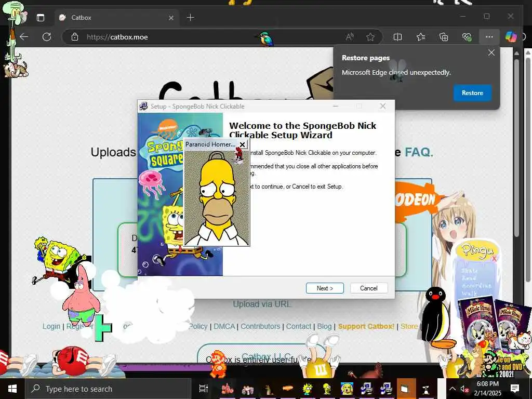Open the Contributors link
The height and width of the screenshot is (399, 532).
pyautogui.click(x=260, y=326)
